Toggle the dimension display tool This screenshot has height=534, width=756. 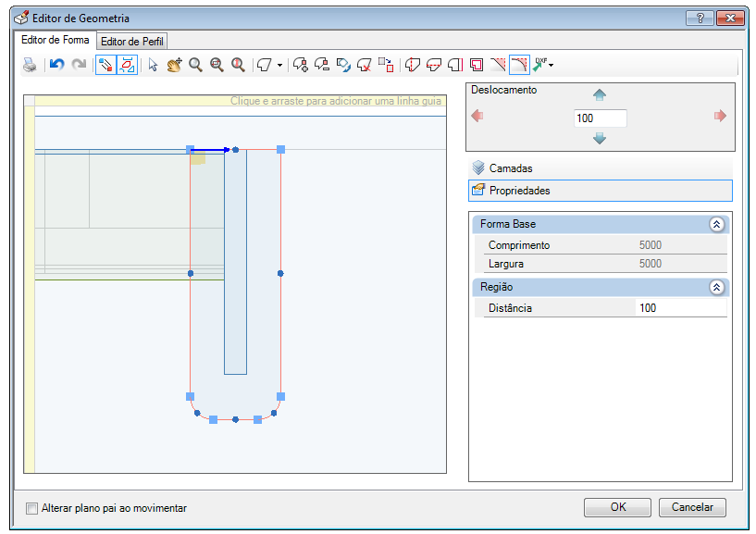tap(128, 65)
